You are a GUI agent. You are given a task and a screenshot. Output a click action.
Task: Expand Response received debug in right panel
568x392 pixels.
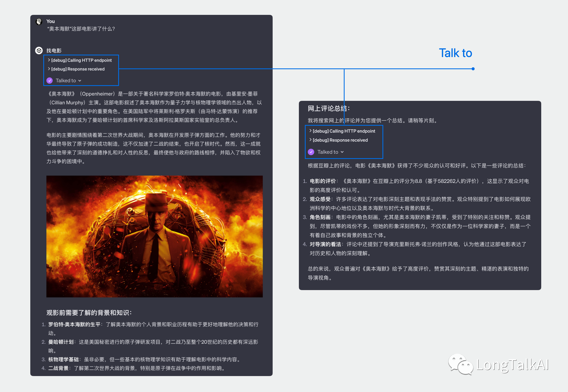pyautogui.click(x=338, y=140)
